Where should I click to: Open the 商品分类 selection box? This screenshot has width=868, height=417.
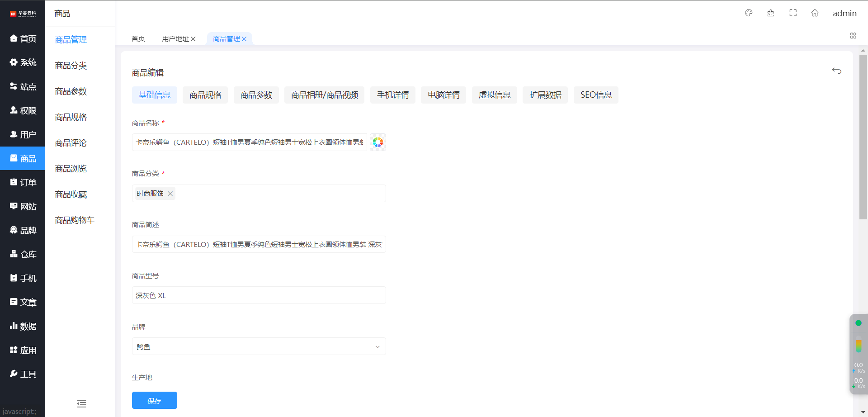pos(280,194)
